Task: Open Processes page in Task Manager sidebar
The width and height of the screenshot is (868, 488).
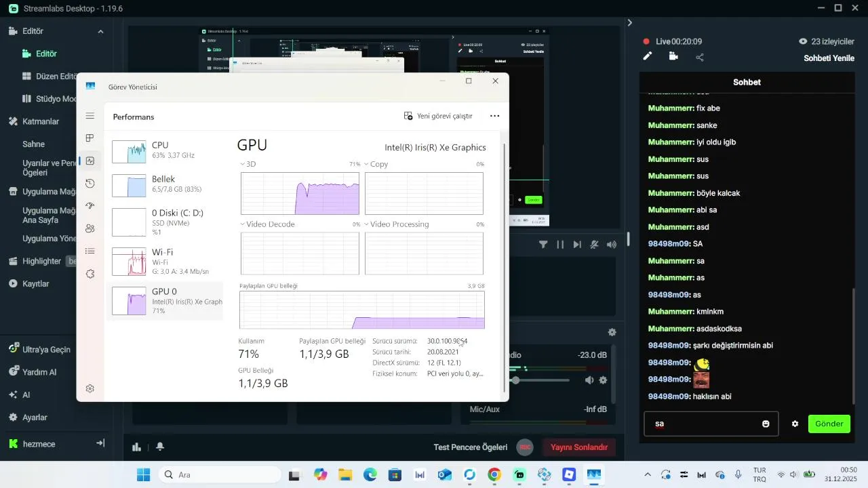Action: tap(90, 138)
